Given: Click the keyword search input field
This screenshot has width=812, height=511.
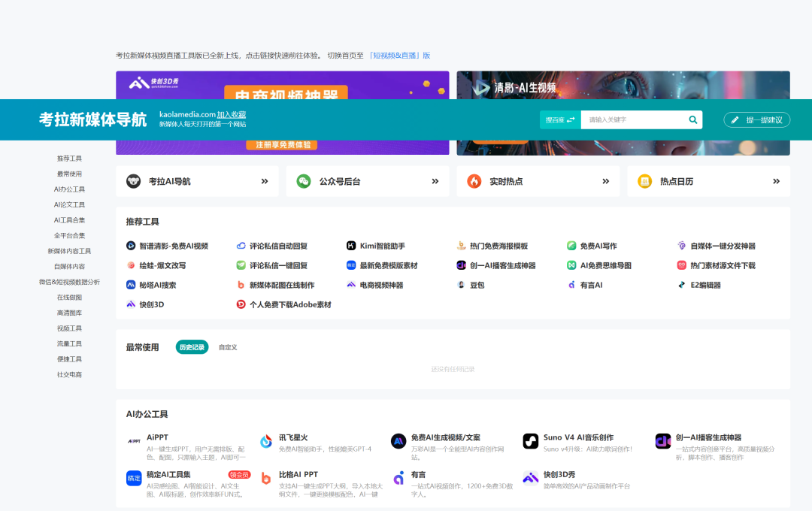Looking at the screenshot, I should (633, 119).
